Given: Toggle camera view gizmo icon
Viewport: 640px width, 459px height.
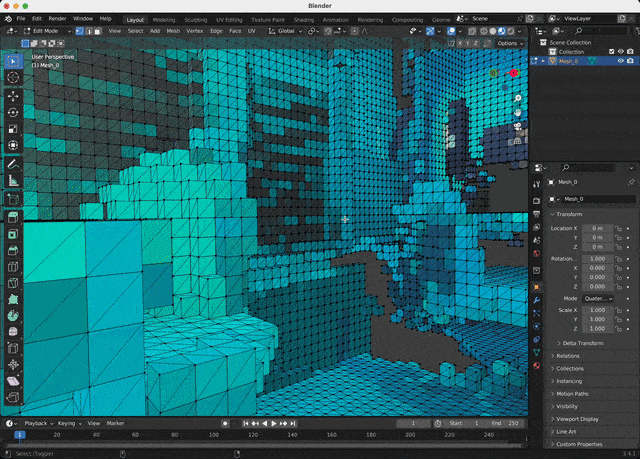Looking at the screenshot, I should pyautogui.click(x=518, y=126).
